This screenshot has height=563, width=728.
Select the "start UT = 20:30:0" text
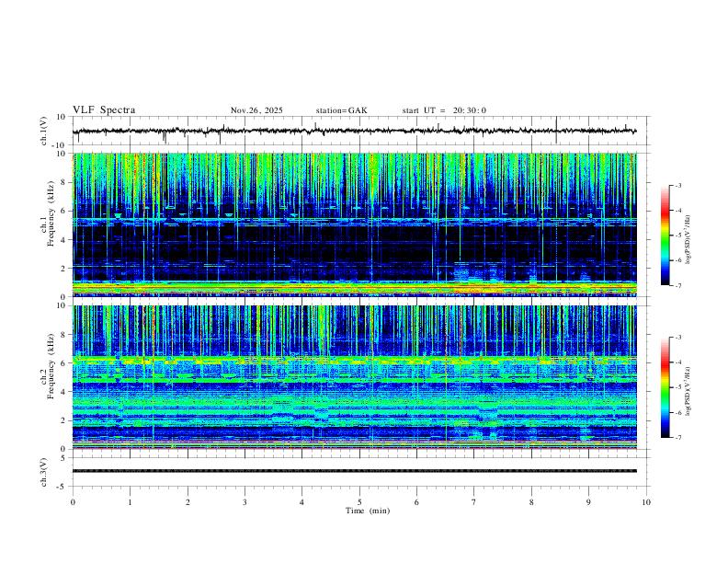(x=444, y=110)
